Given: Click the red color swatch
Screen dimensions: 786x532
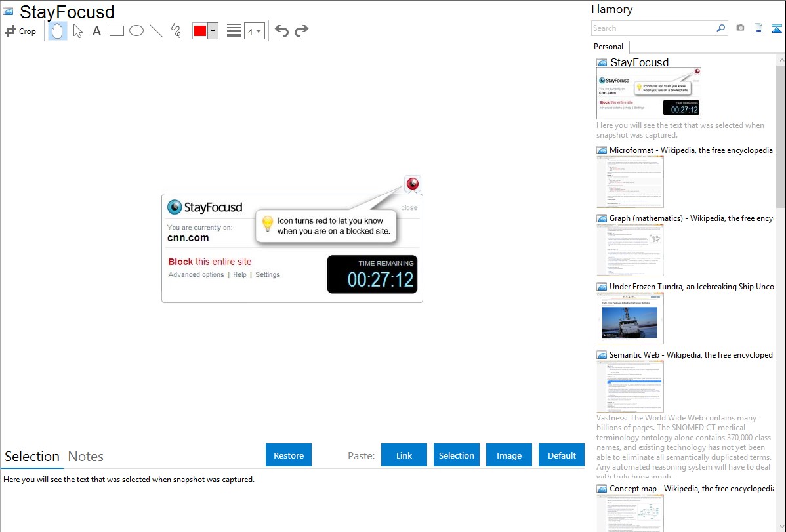Looking at the screenshot, I should pyautogui.click(x=200, y=31).
